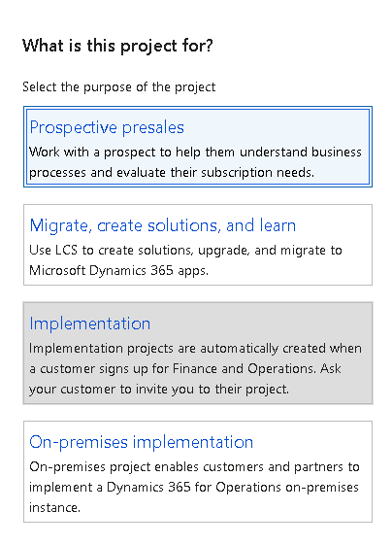Click the 'On-premises project enables customers' description
This screenshot has width=392, height=545.
tap(194, 488)
